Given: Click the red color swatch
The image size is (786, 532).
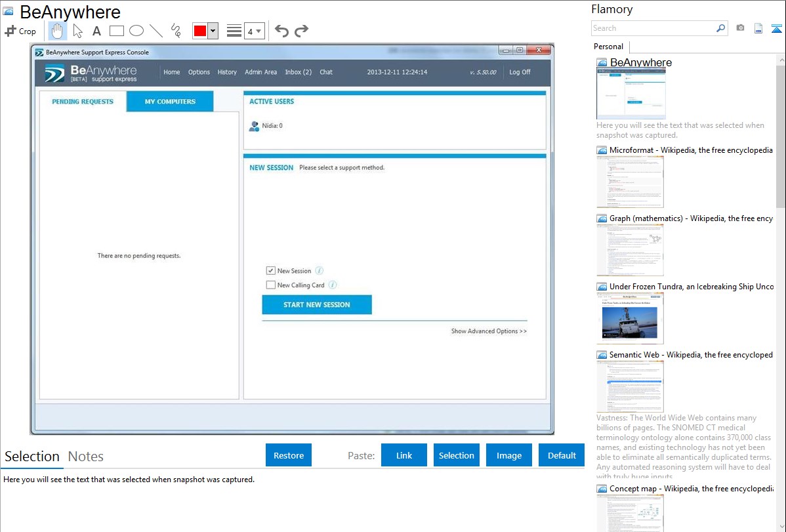Looking at the screenshot, I should click(199, 31).
